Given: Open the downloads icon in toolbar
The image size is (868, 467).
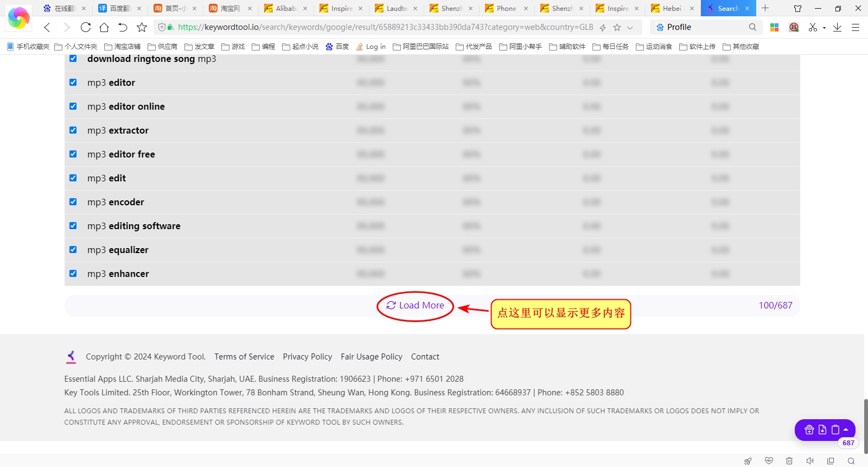Looking at the screenshot, I should point(838,27).
